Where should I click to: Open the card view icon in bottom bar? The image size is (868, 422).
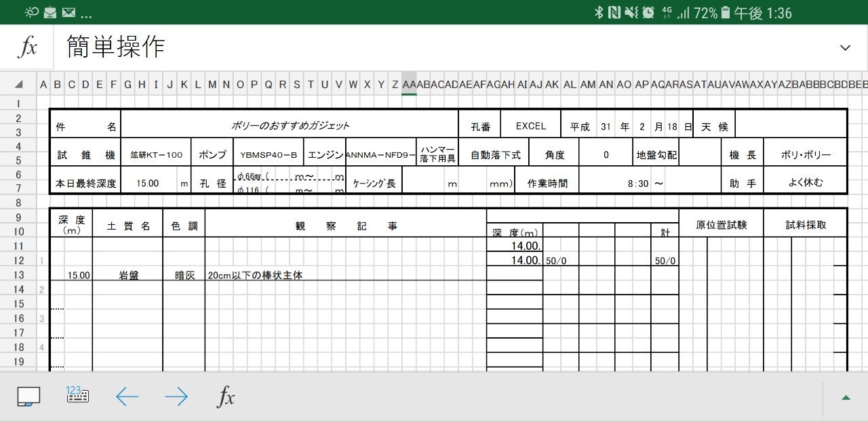coord(28,397)
